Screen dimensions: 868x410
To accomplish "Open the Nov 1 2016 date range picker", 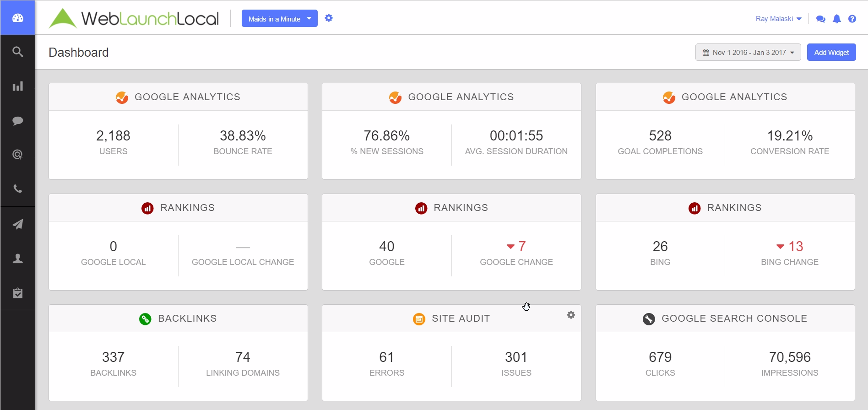I will tap(748, 52).
